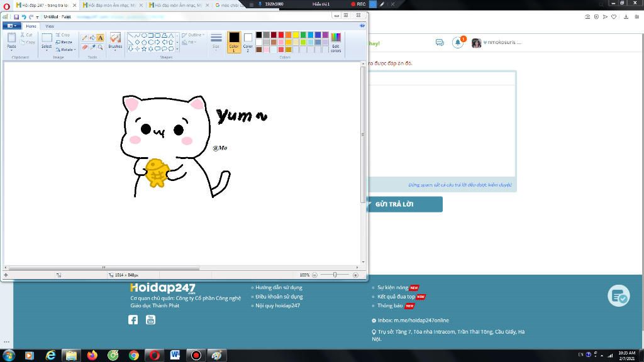Open Edit colors dialog
644x362 pixels.
point(336,42)
